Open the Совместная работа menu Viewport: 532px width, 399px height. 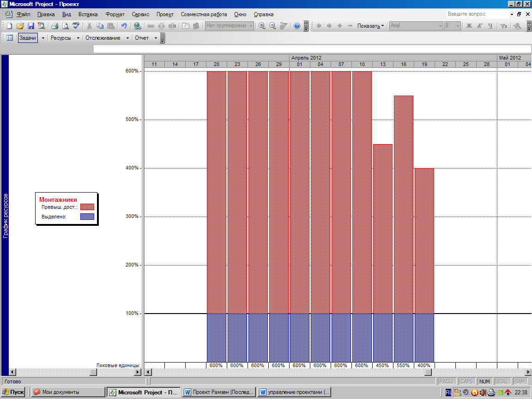[x=204, y=14]
